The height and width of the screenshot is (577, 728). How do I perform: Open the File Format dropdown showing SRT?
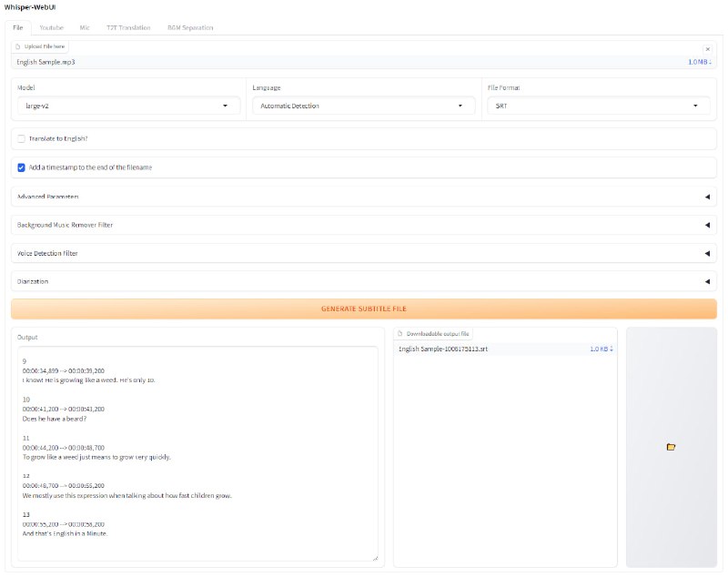[599, 106]
